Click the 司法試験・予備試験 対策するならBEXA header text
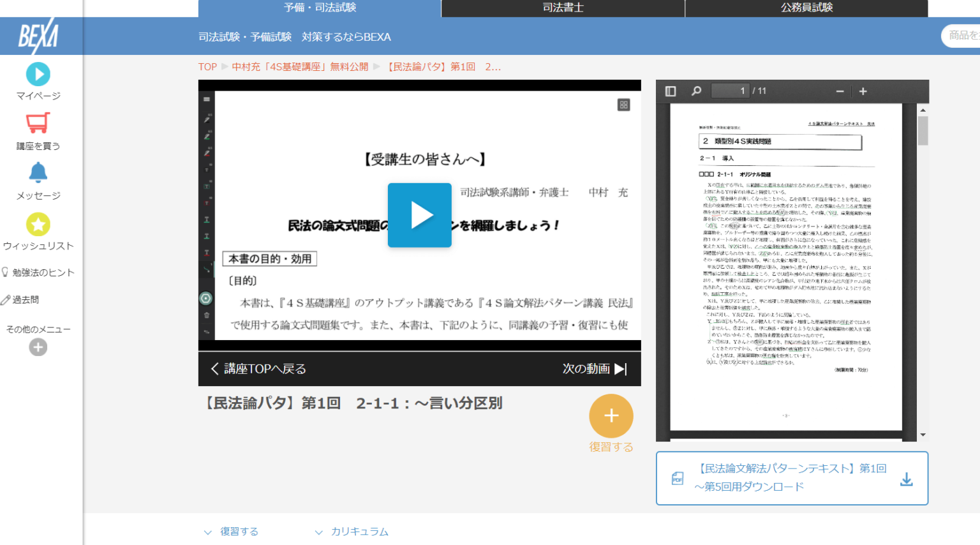The width and height of the screenshot is (980, 545). click(x=295, y=37)
